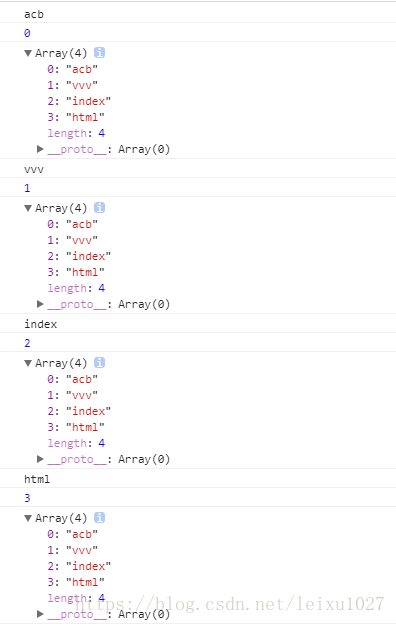
Task: Click entry 3: "html" in array under log value 2
Action: pos(76,427)
